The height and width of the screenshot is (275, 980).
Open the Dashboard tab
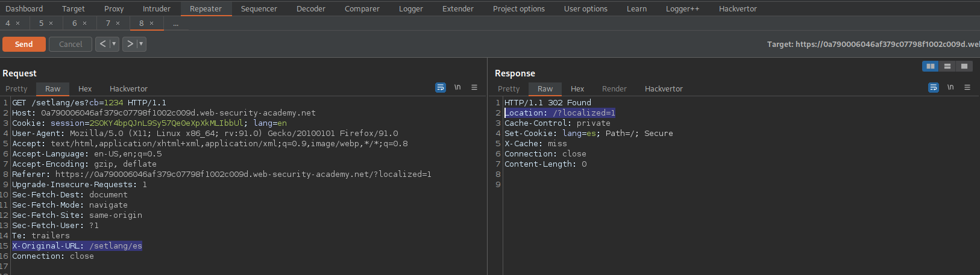[24, 8]
